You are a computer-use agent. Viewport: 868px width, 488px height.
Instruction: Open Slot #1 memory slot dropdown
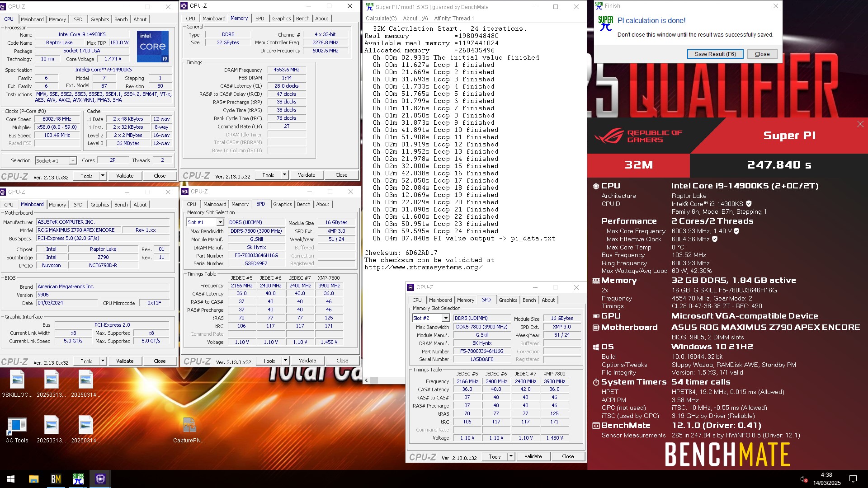[220, 222]
